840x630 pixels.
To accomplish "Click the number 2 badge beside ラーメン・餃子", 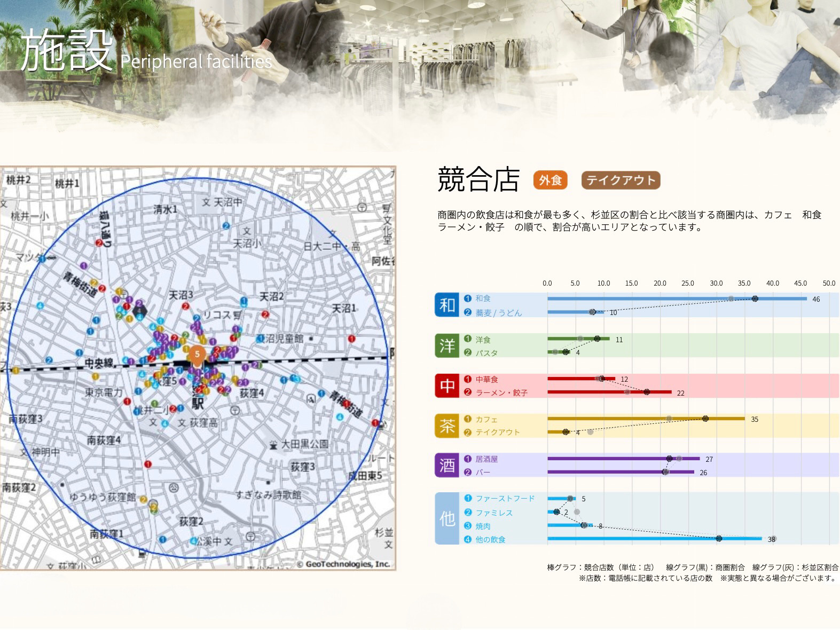I will (x=468, y=392).
